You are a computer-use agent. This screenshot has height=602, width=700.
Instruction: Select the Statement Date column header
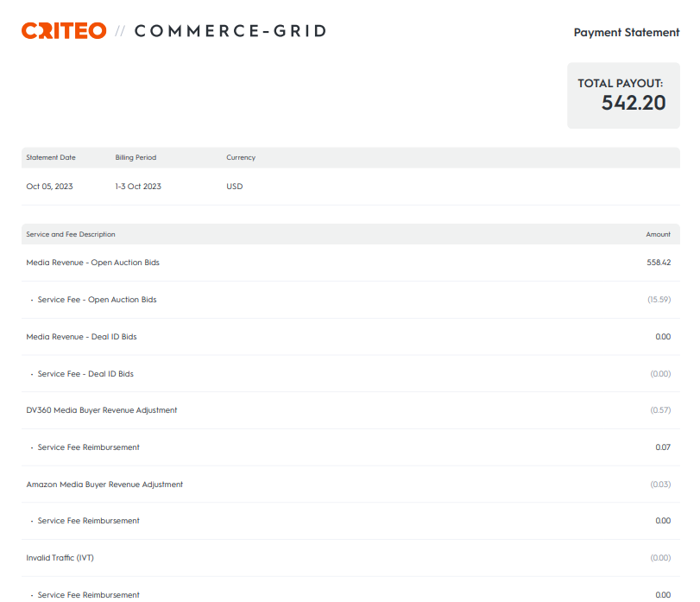51,158
